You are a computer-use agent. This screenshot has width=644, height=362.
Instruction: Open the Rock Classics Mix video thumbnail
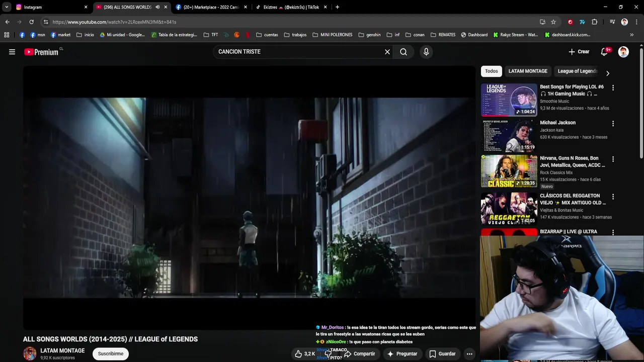coord(509,171)
